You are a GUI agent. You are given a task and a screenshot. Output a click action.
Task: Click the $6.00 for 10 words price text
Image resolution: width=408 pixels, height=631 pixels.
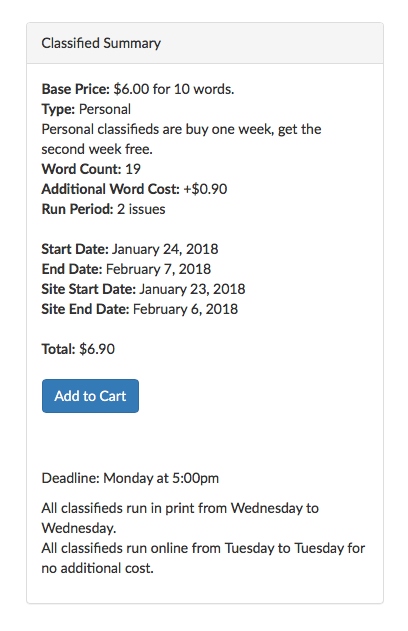174,89
